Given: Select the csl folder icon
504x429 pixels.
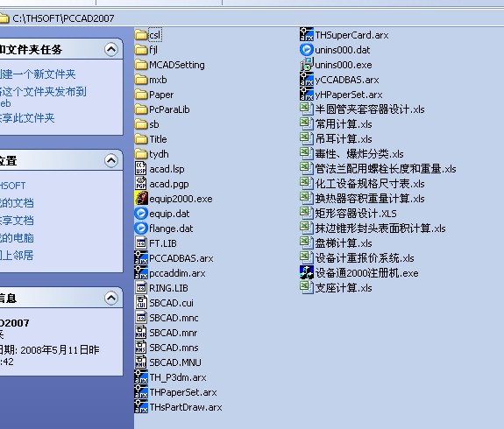Looking at the screenshot, I should coord(141,35).
